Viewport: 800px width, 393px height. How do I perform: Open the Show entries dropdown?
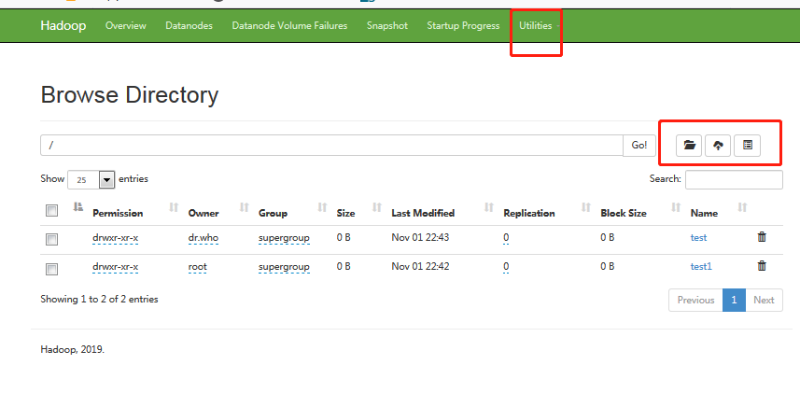91,180
